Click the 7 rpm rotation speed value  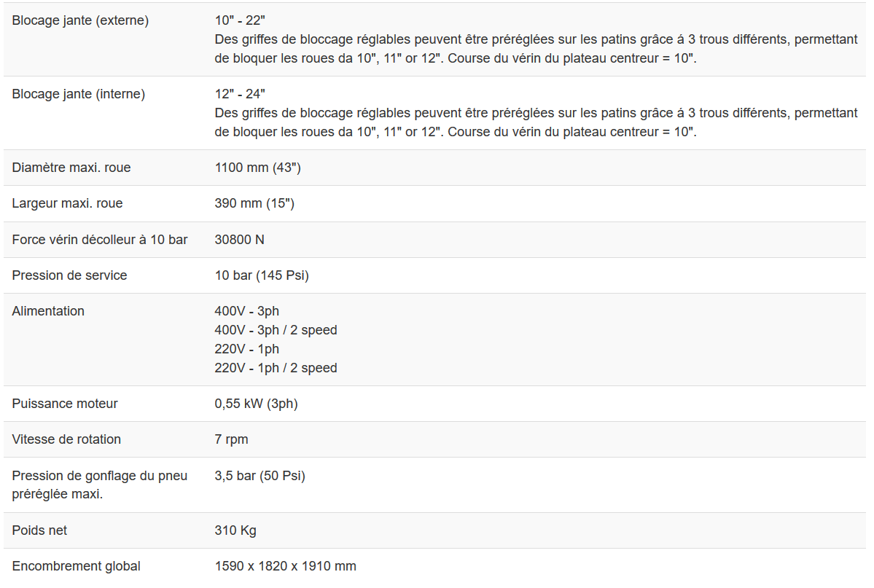point(231,439)
